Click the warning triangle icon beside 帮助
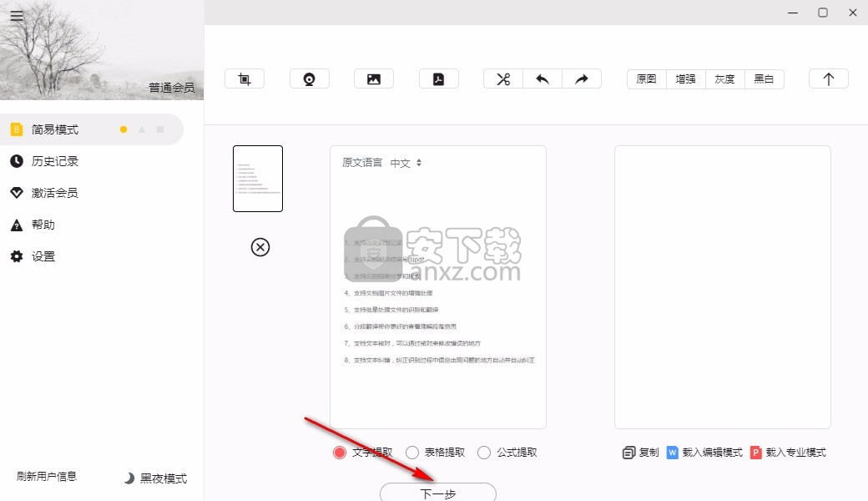The height and width of the screenshot is (501, 868). coord(17,225)
